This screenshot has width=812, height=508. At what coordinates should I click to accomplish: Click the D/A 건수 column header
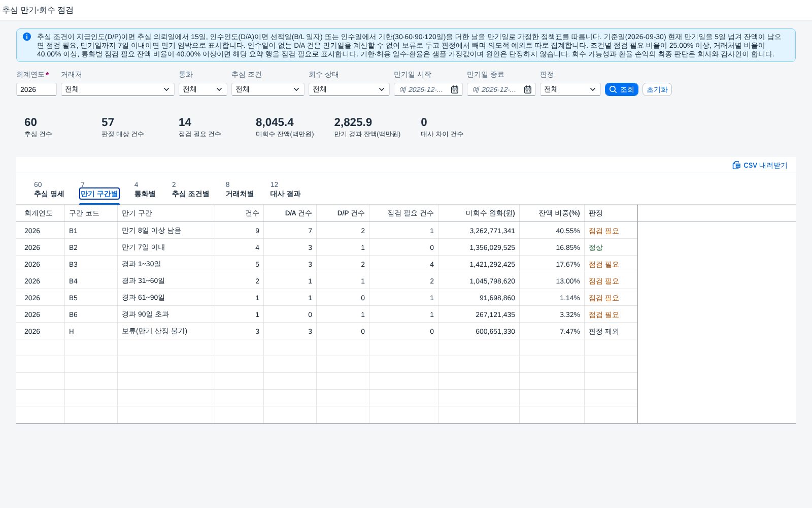[x=290, y=213]
